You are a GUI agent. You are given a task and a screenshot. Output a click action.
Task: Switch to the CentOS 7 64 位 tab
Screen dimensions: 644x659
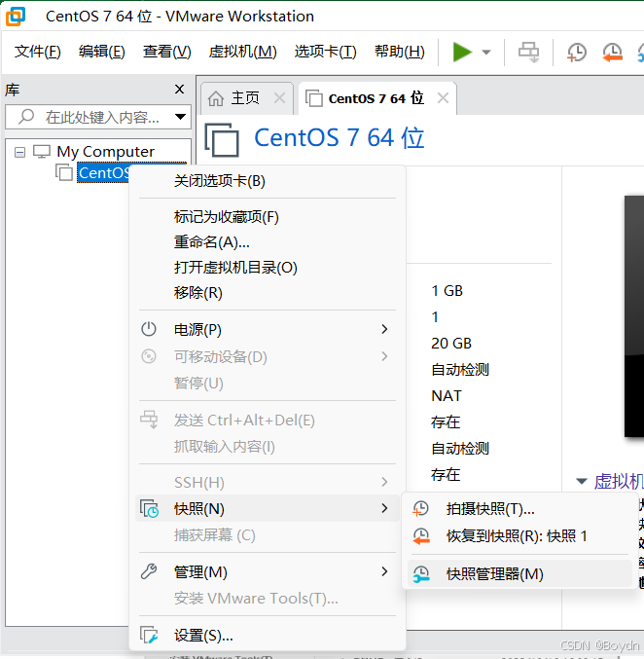click(x=376, y=98)
